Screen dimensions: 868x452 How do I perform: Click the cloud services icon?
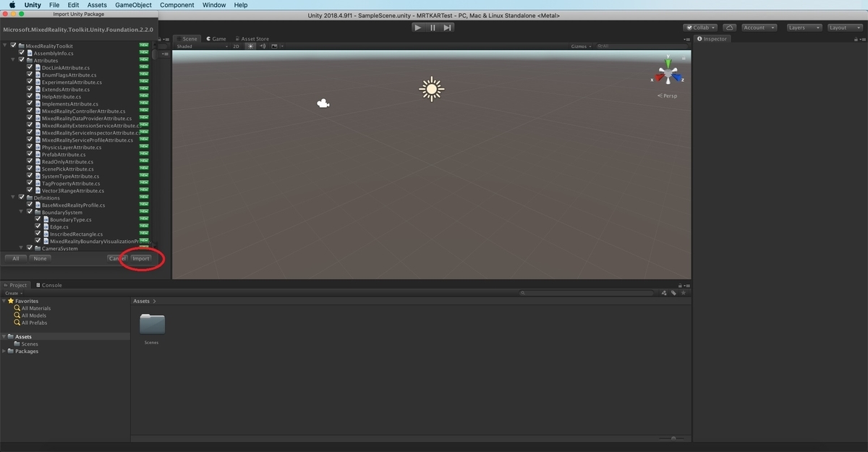729,27
